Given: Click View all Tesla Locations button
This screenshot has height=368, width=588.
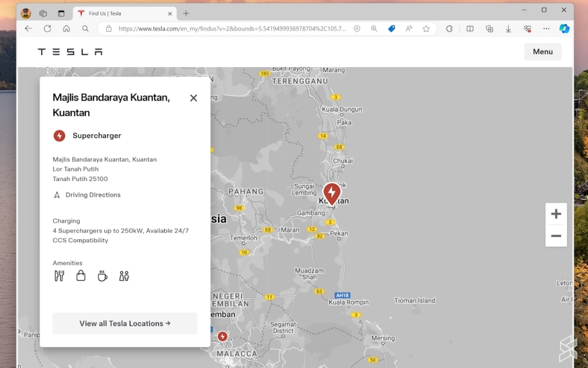Looking at the screenshot, I should coord(125,323).
